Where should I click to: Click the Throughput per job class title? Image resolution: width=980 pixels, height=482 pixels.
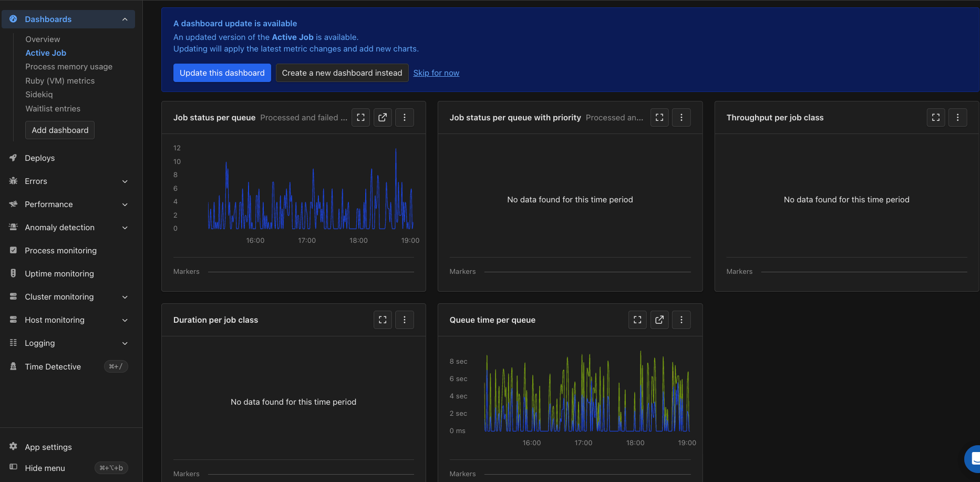point(775,118)
